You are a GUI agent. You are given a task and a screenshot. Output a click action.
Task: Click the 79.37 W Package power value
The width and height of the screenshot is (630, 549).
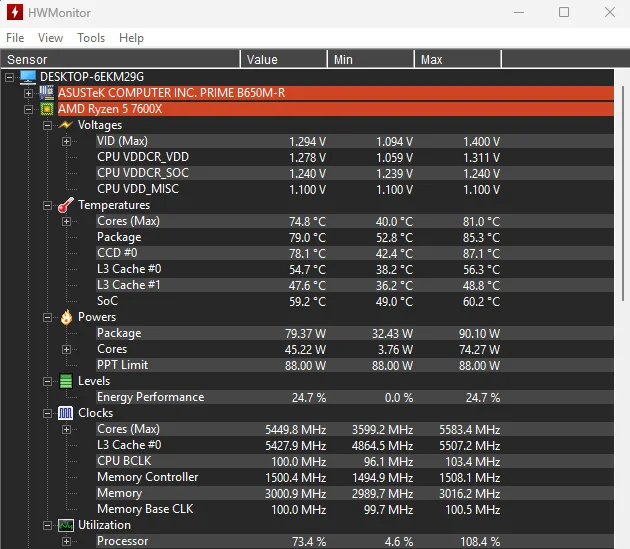tap(305, 334)
